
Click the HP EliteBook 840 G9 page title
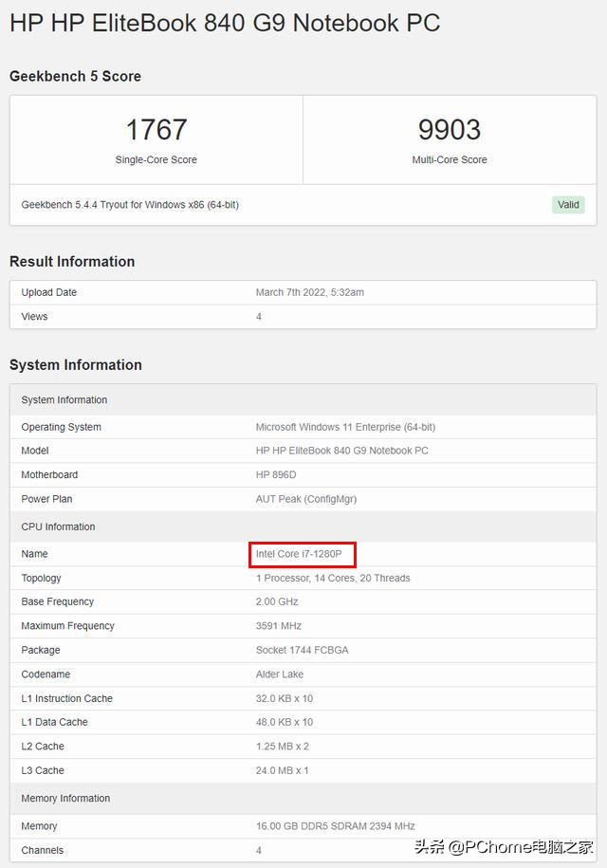225,23
